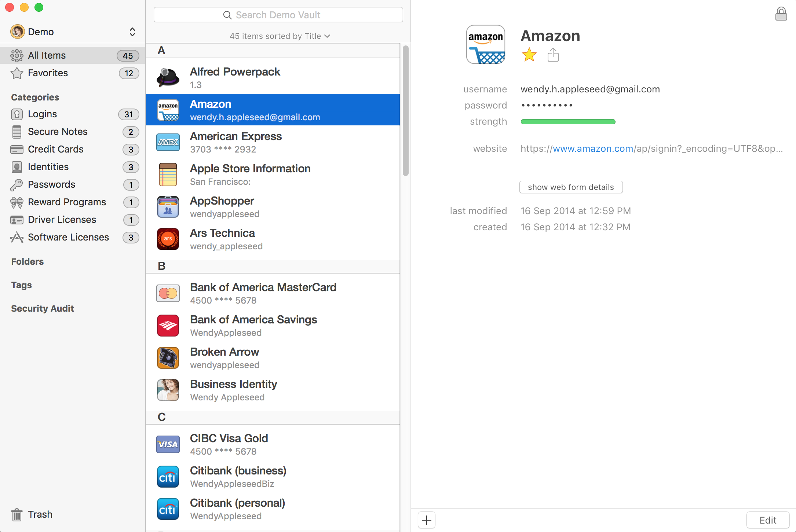Screen dimensions: 796x532
Task: Click the Broken Arrow icon
Action: pyautogui.click(x=168, y=358)
